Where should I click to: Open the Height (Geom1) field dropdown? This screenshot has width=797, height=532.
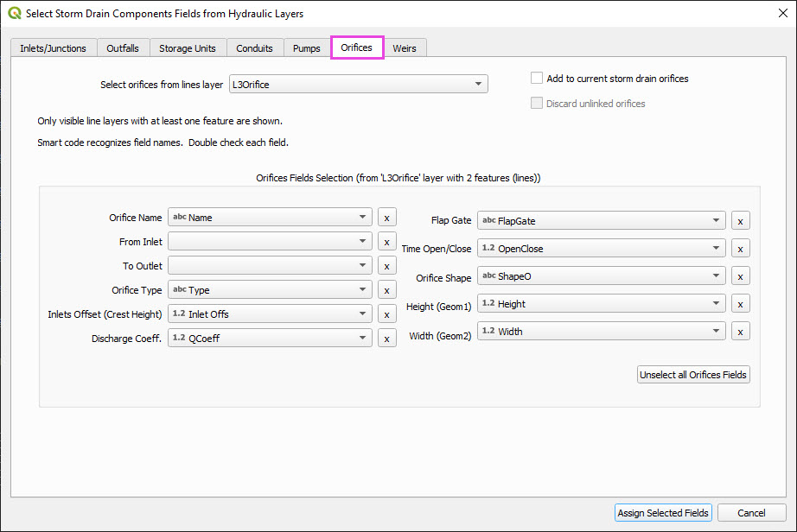[x=601, y=304]
